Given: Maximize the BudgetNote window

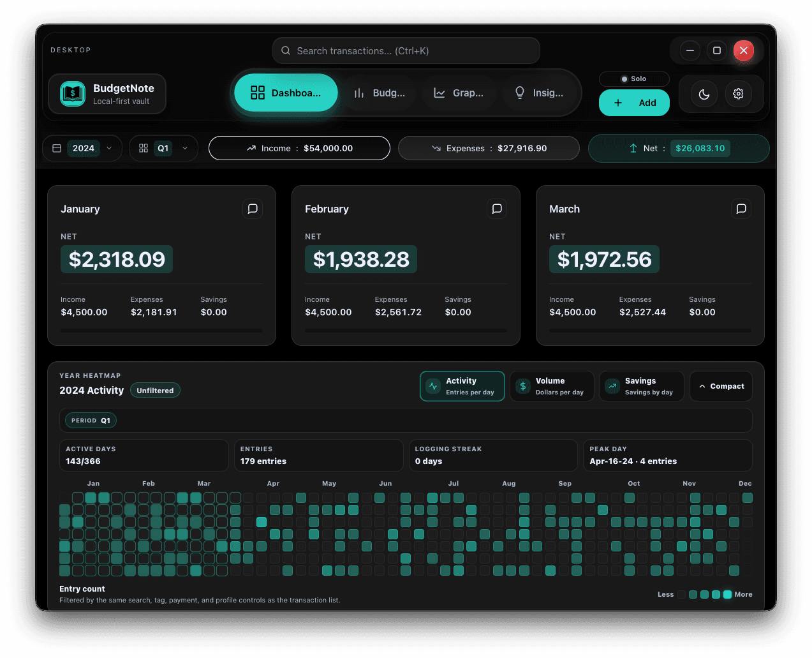Looking at the screenshot, I should point(717,50).
